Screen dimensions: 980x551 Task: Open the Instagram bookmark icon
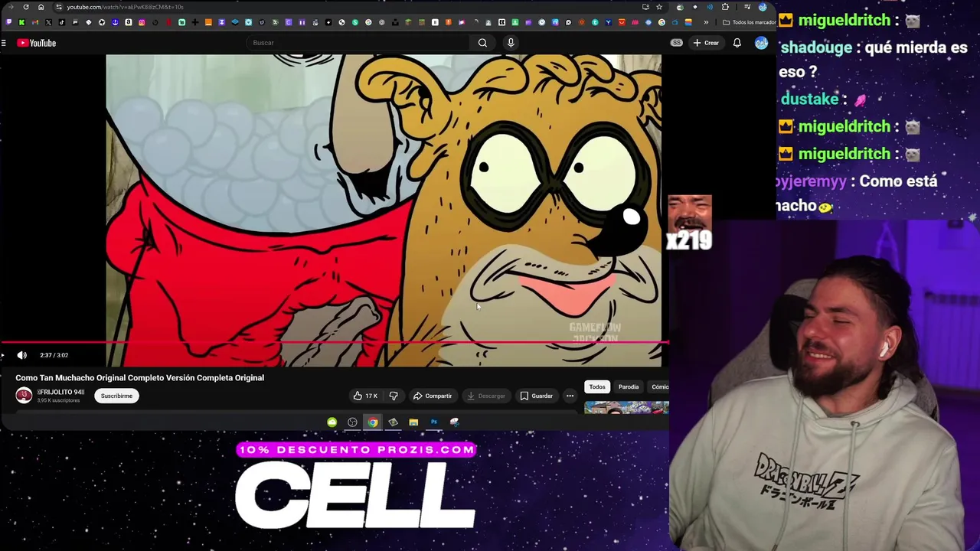point(142,22)
